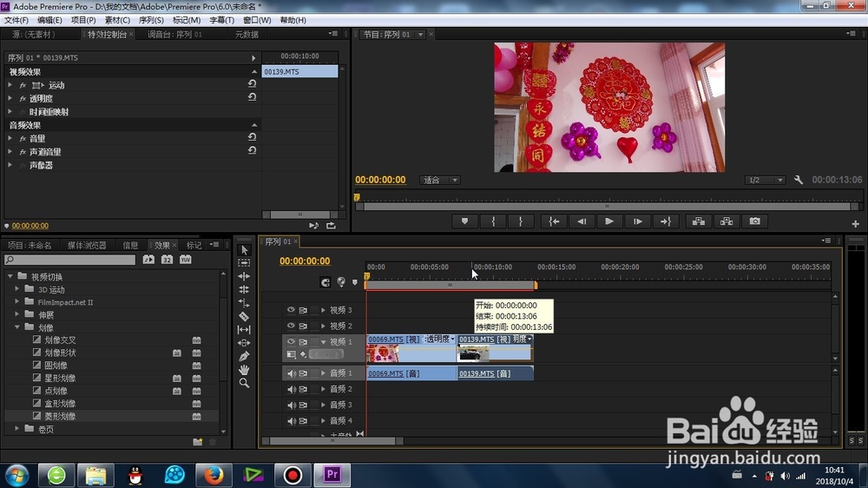Click the Add Marker button
This screenshot has width=868, height=488.
pos(464,221)
